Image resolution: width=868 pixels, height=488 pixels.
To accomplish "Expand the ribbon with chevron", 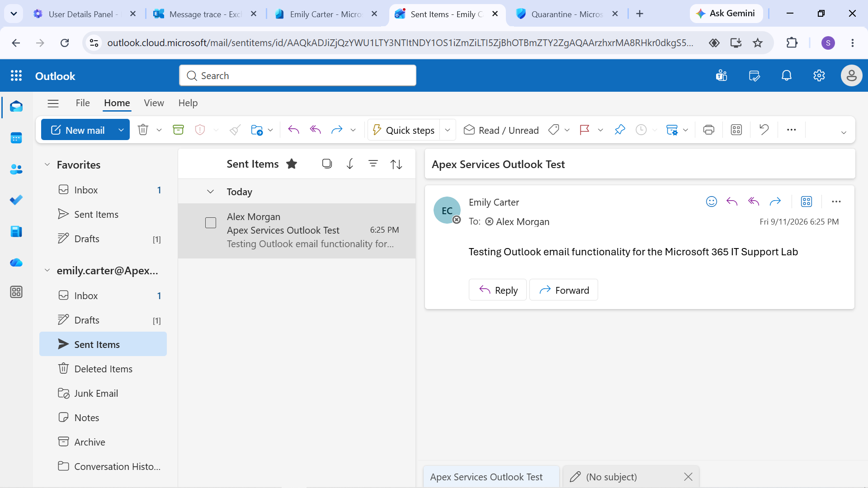I will pyautogui.click(x=844, y=132).
